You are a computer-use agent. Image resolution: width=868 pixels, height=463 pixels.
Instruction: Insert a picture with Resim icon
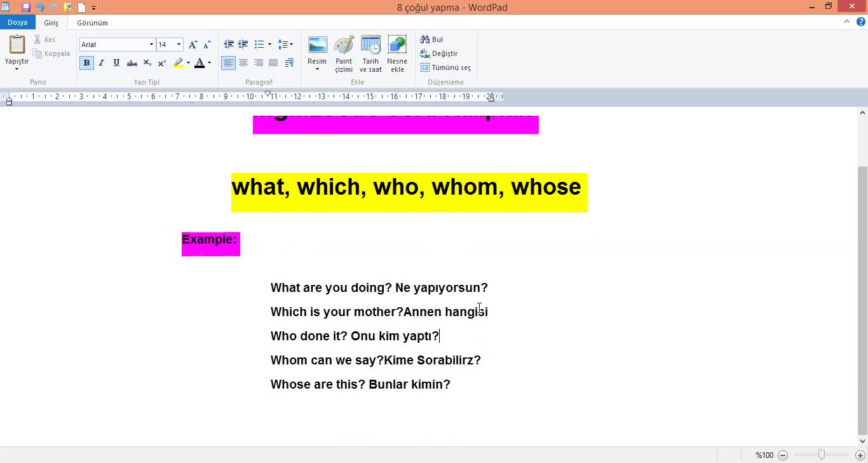[x=317, y=45]
